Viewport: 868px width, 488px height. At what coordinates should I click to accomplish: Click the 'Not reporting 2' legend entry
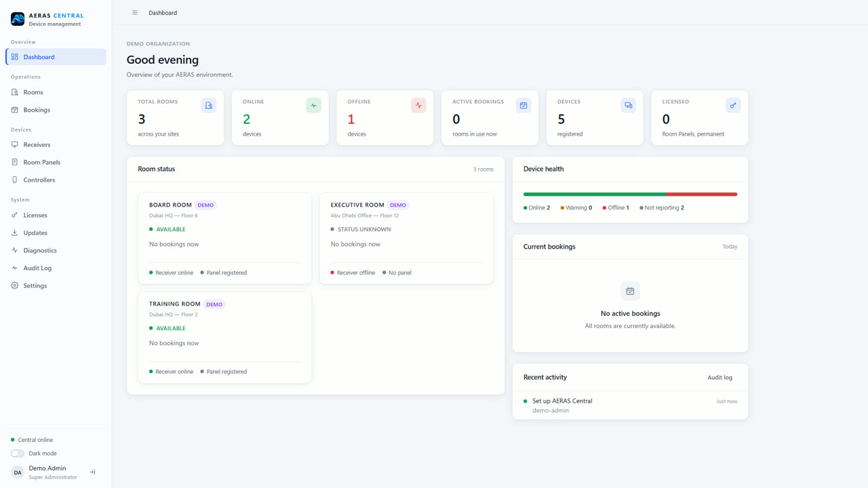(x=662, y=208)
